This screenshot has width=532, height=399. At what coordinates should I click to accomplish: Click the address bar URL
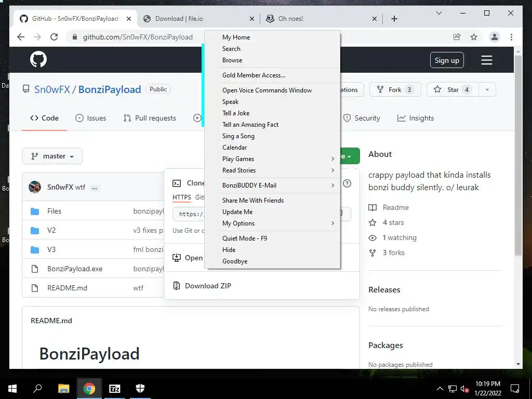[138, 37]
